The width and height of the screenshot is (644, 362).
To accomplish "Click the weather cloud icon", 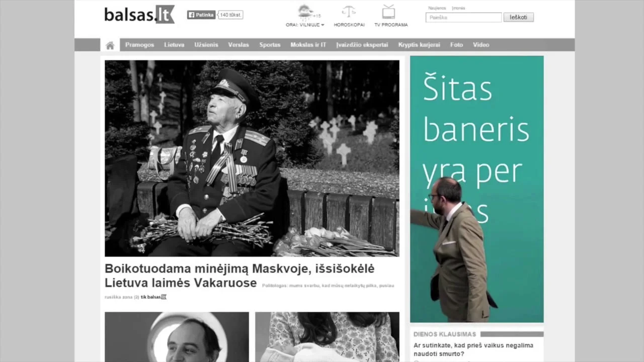I will click(x=305, y=12).
